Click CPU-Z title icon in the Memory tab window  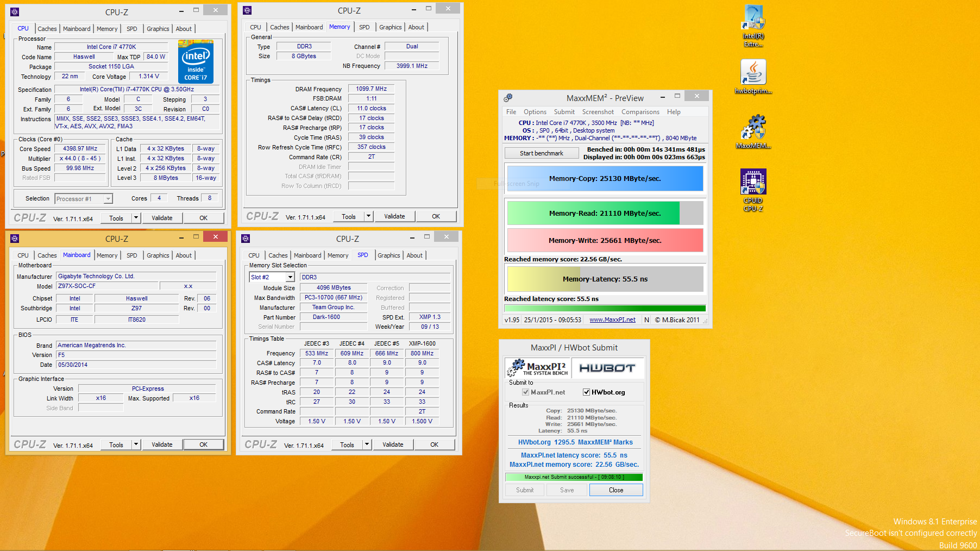[x=247, y=10]
